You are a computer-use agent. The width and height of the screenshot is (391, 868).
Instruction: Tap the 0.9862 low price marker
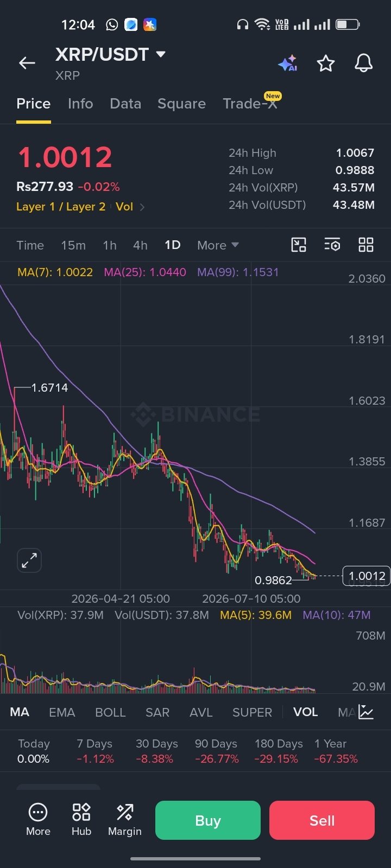click(273, 580)
